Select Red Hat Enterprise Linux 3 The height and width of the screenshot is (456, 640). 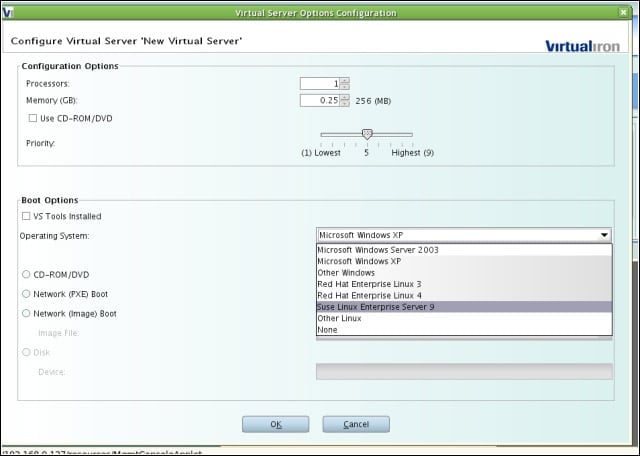point(464,284)
